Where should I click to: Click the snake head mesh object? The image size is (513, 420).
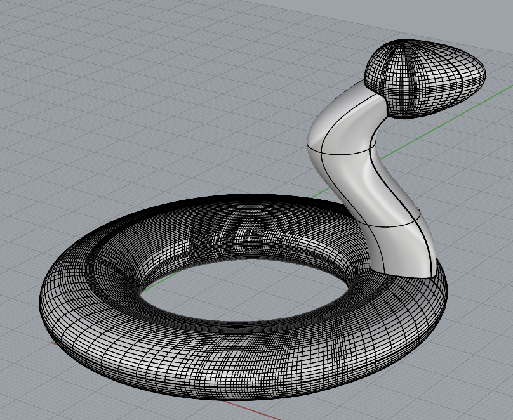pos(425,79)
